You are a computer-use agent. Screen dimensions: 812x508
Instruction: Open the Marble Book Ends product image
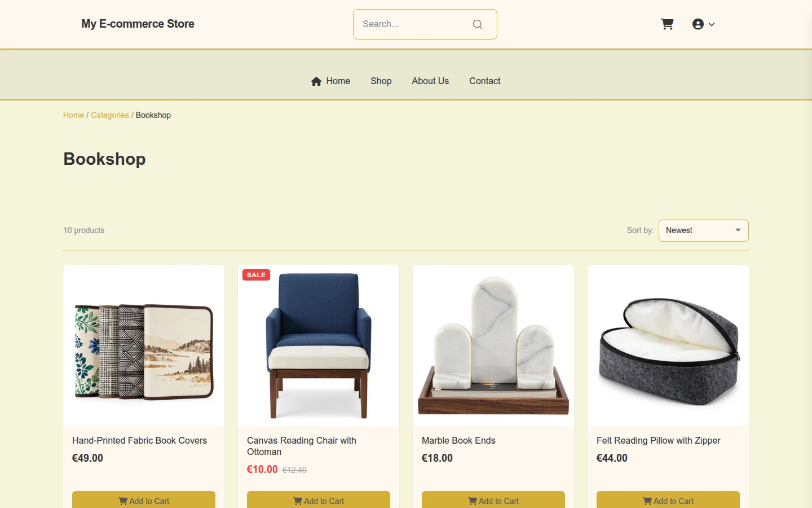tap(493, 345)
